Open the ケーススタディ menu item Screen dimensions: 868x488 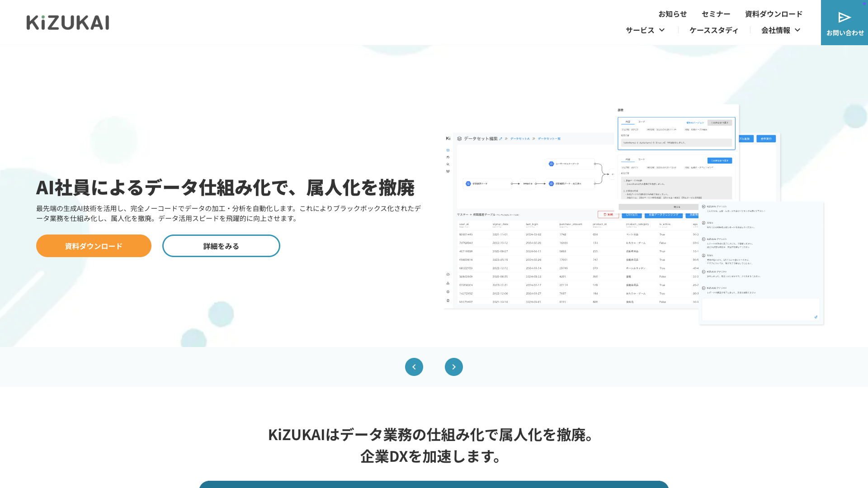pos(714,30)
